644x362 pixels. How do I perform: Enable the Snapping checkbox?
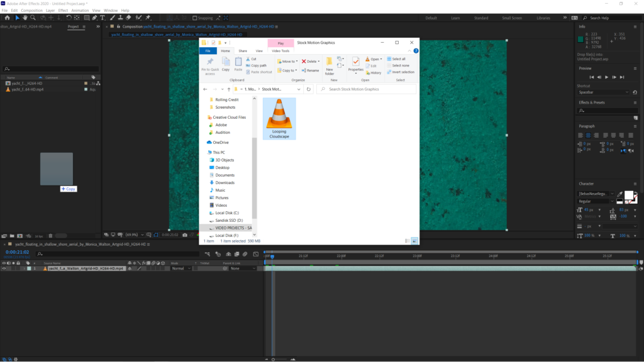[193, 18]
